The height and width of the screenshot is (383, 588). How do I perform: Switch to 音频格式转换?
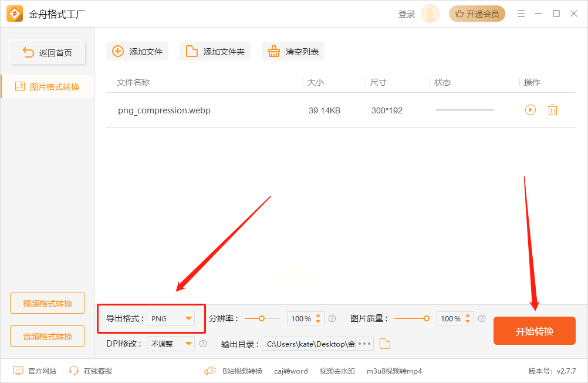pos(48,336)
